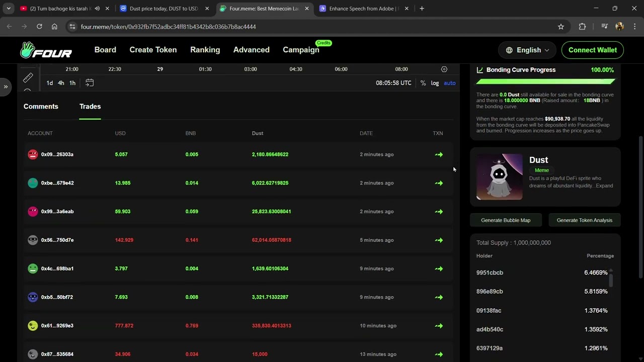Open transaction arrow for 0x99...3a6eab trade

439,212
